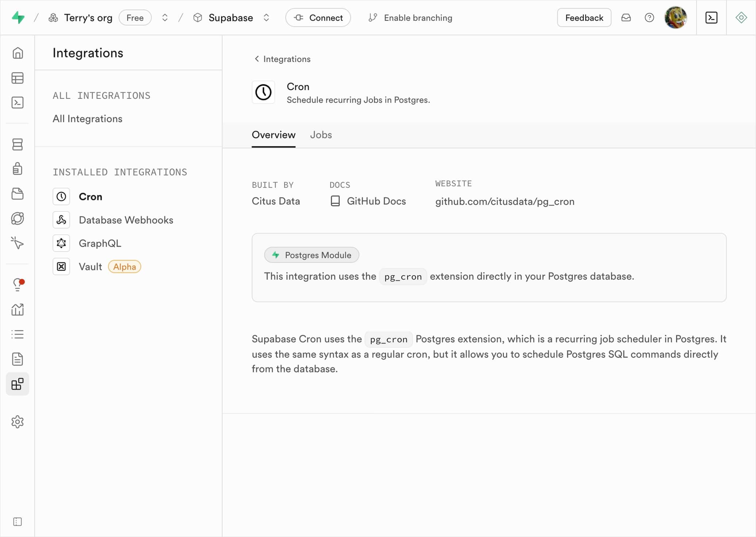Open the Logs list icon
The image size is (756, 537).
point(18,334)
